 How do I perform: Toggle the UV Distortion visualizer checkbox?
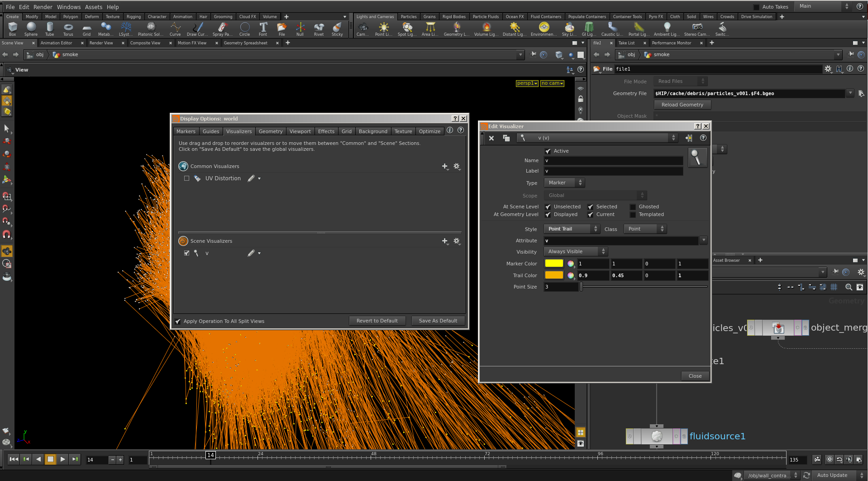click(x=186, y=178)
